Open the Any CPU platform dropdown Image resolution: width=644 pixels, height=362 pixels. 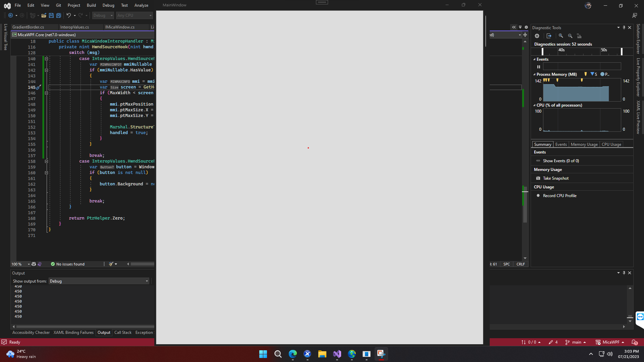pos(134,15)
